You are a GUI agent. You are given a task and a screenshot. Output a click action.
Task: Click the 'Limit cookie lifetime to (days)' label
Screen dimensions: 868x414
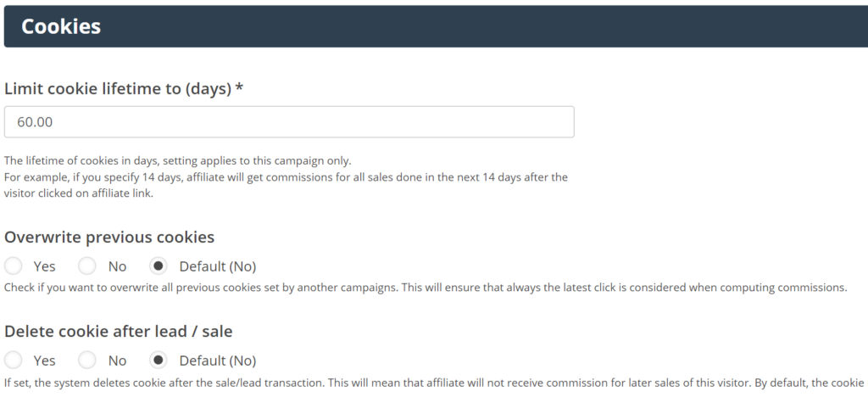[x=118, y=88]
